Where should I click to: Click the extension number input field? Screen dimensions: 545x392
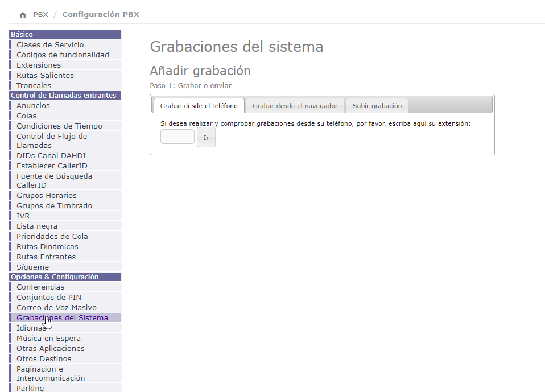click(177, 137)
